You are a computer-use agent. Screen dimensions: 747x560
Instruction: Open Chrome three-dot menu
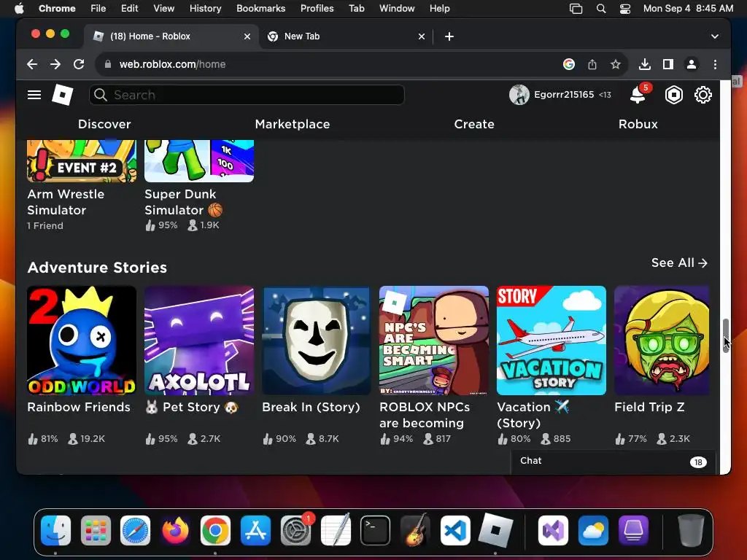coord(715,64)
